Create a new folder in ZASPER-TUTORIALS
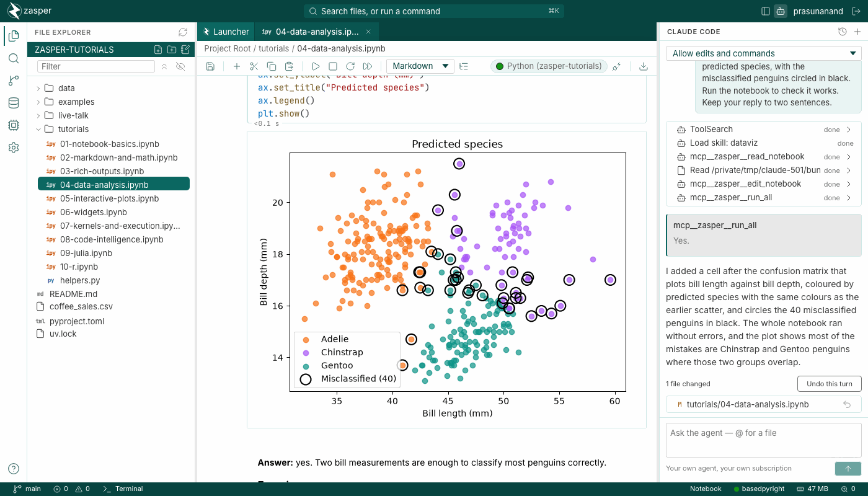The width and height of the screenshot is (868, 496). pyautogui.click(x=172, y=50)
